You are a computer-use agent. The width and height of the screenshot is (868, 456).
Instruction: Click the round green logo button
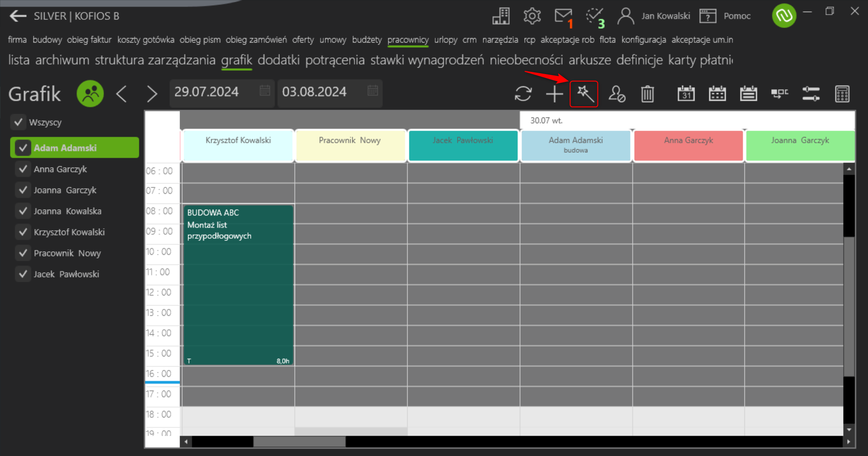pos(784,15)
